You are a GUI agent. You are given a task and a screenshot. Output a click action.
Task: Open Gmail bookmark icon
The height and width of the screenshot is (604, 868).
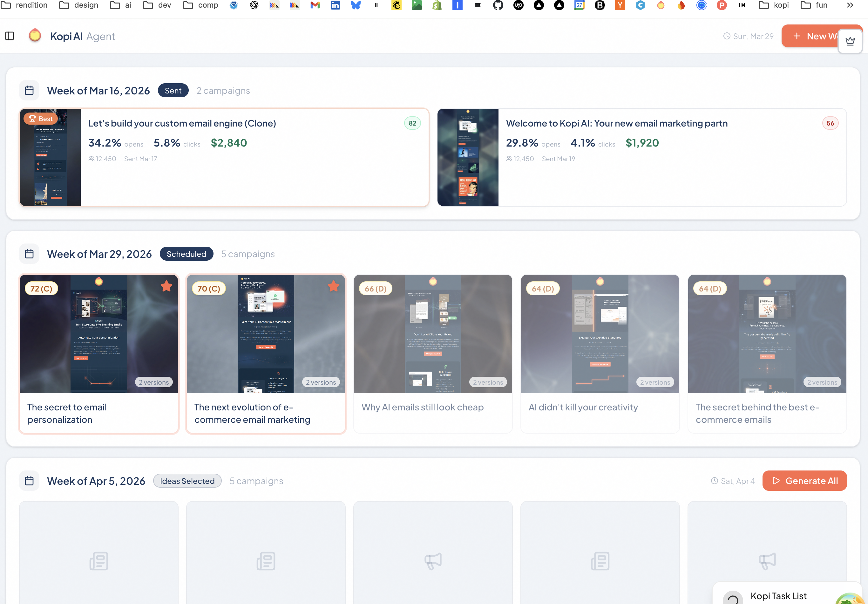[315, 5]
